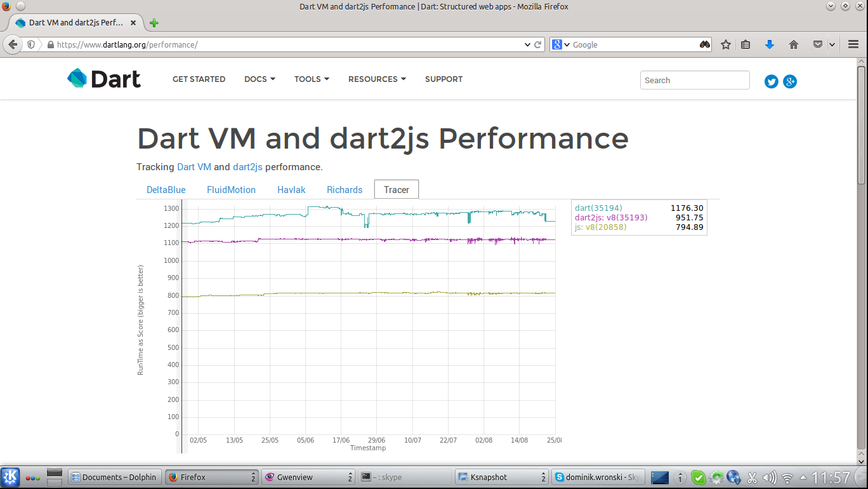This screenshot has height=489, width=868.
Task: Expand the DOCS menu
Action: [x=260, y=79]
